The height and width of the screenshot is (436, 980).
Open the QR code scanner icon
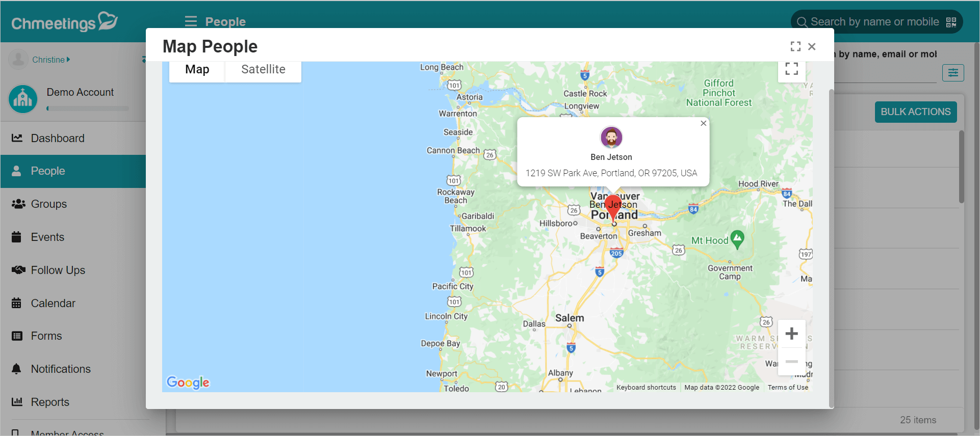(x=951, y=22)
